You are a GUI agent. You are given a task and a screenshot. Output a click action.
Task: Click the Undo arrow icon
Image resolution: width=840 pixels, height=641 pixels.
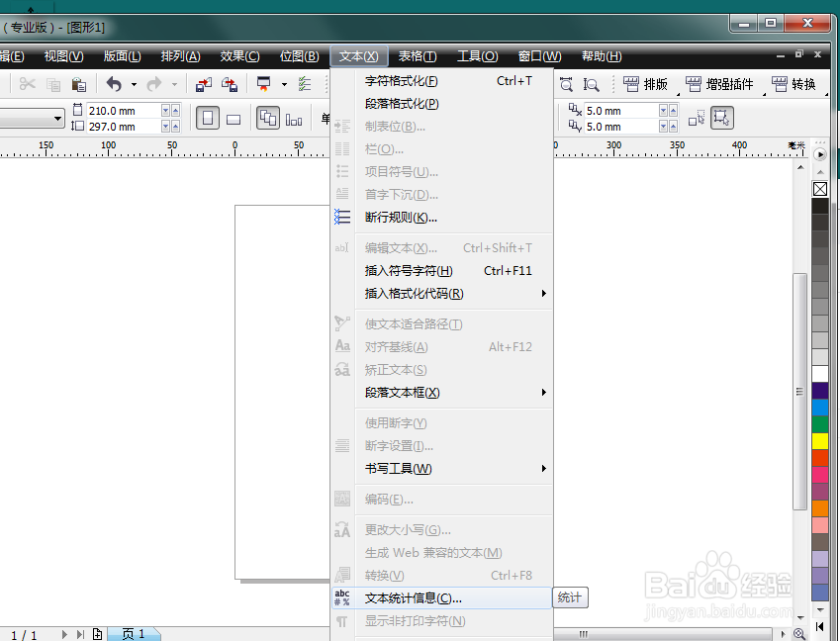tap(115, 84)
